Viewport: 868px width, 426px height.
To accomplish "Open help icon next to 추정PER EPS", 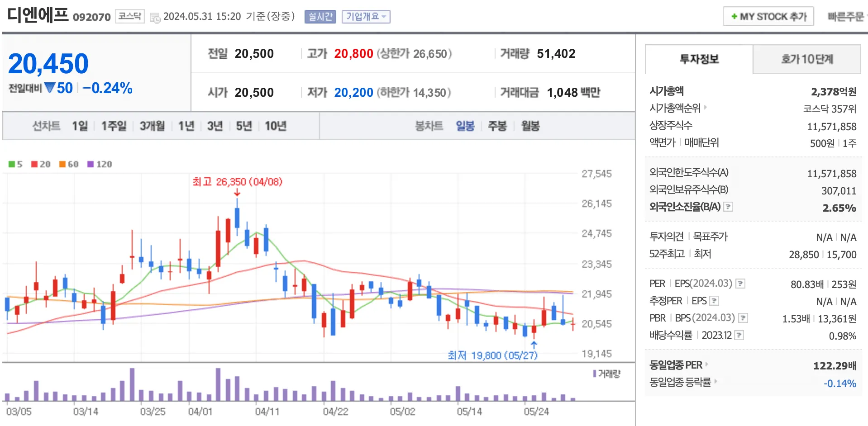I will click(x=714, y=301).
